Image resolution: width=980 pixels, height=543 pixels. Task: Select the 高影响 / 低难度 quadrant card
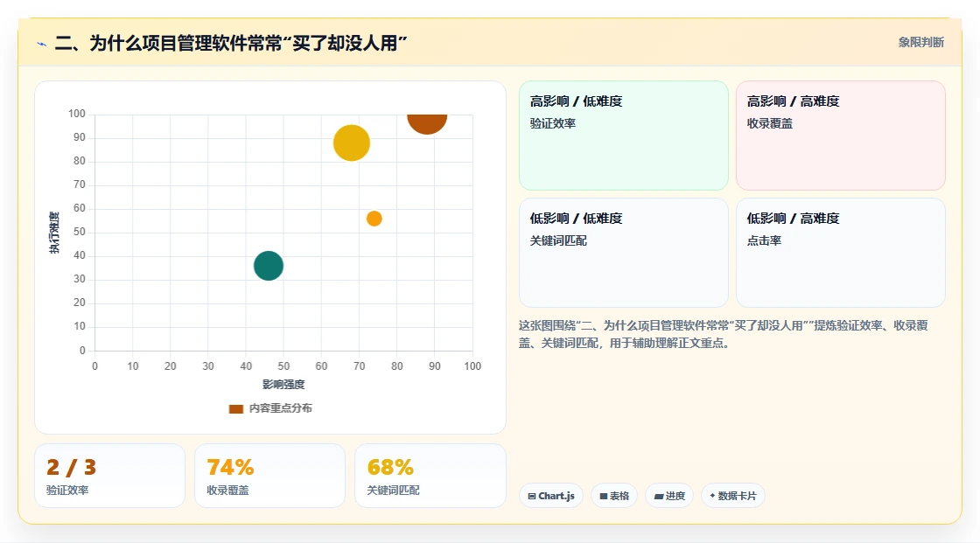pos(624,136)
